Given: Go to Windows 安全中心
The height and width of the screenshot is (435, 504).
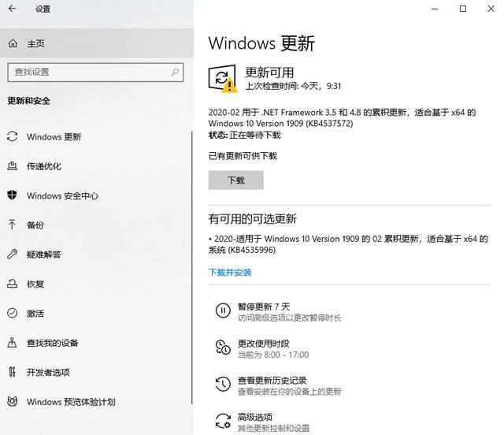Looking at the screenshot, I should [x=96, y=195].
